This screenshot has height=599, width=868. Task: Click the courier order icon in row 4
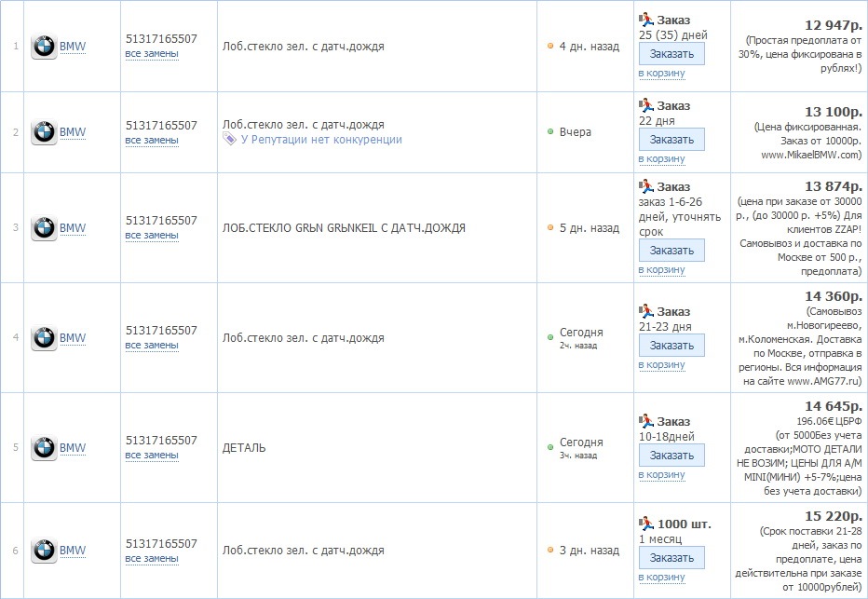(x=645, y=310)
